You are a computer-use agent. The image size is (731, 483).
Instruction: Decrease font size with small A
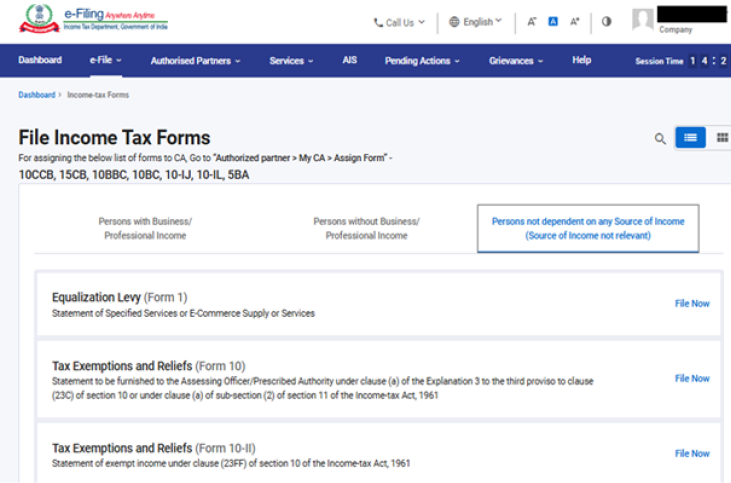[531, 22]
